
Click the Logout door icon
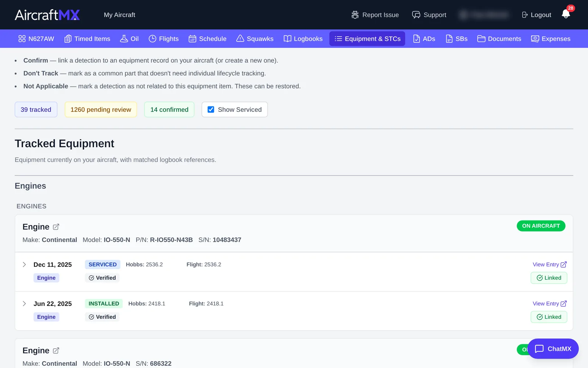[525, 15]
